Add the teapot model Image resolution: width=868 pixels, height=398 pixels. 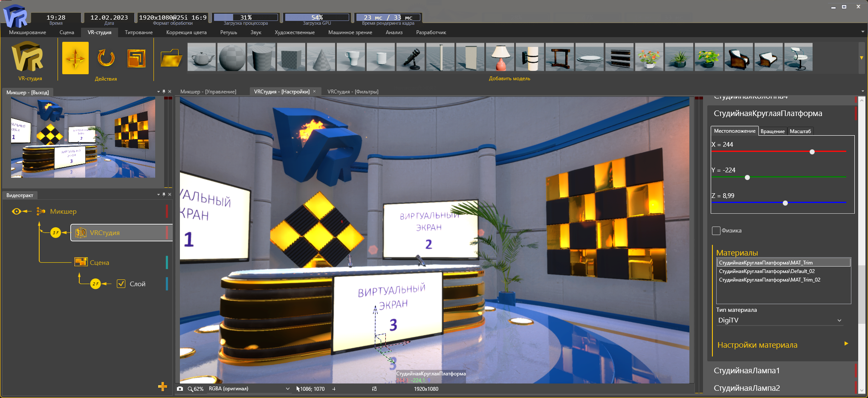click(x=202, y=57)
